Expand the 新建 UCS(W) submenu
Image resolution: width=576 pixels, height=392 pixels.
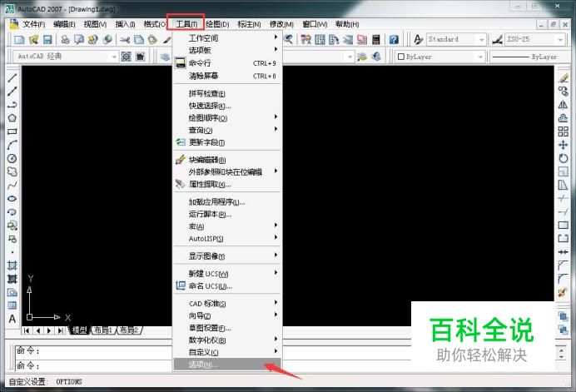coord(226,273)
